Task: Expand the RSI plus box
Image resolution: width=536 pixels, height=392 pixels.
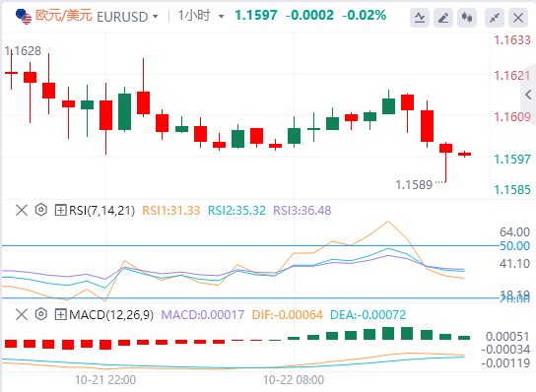Action: tap(60, 210)
